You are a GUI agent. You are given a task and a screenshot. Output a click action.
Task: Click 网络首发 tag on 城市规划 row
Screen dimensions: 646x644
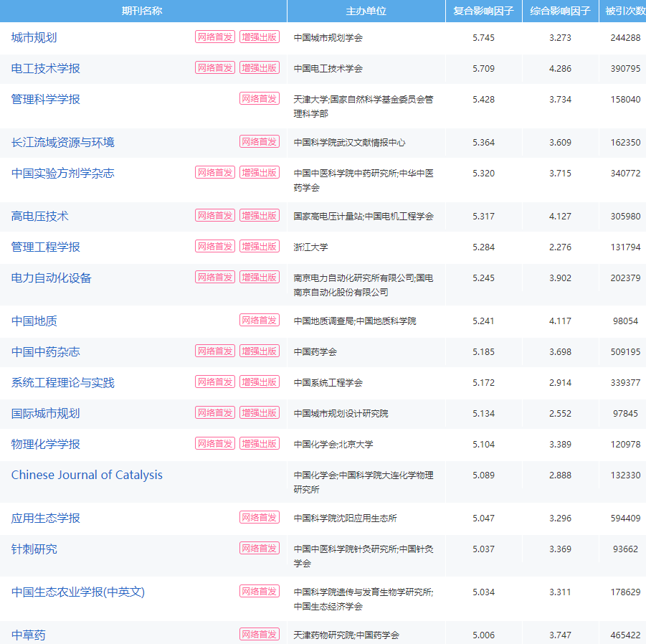(215, 37)
